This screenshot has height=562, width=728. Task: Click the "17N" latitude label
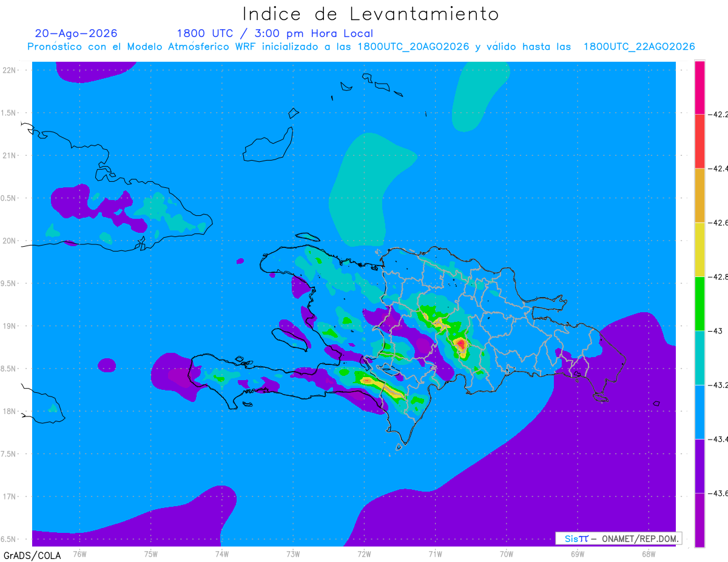10,497
